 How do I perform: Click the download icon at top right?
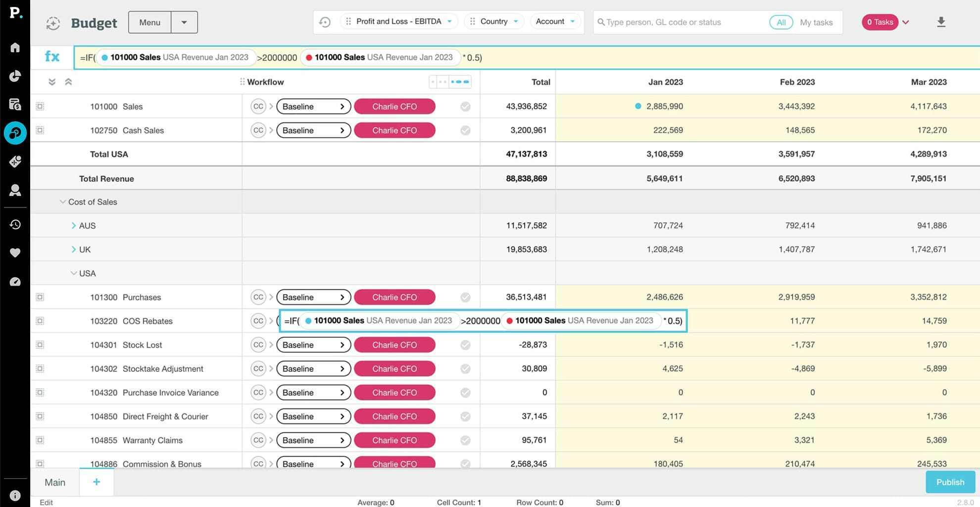pos(941,22)
